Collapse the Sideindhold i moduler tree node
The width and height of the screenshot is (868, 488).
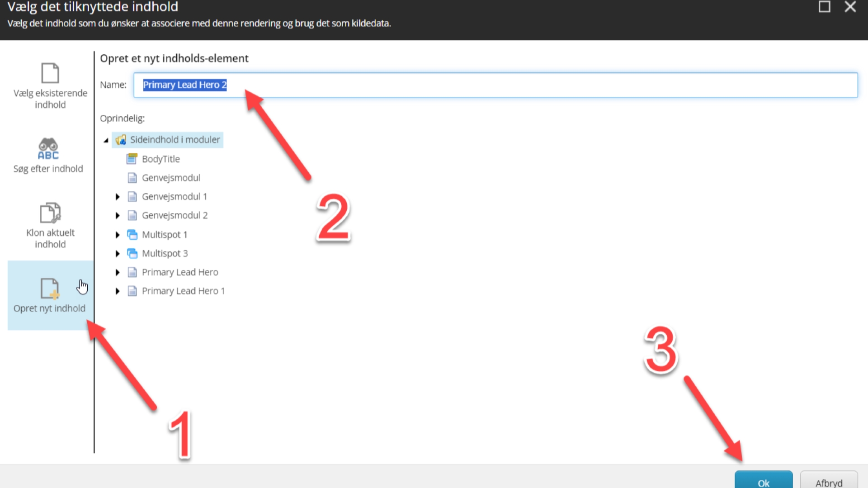click(106, 140)
